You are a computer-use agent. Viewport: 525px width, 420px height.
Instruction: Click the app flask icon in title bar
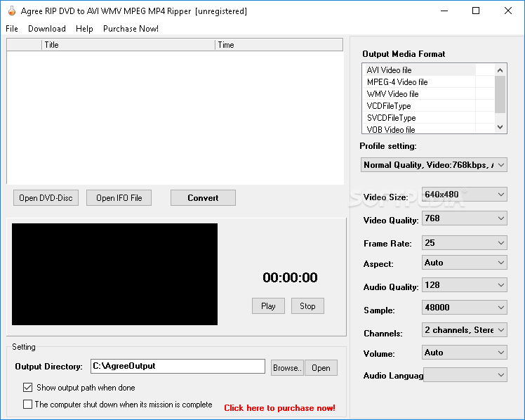pos(12,11)
